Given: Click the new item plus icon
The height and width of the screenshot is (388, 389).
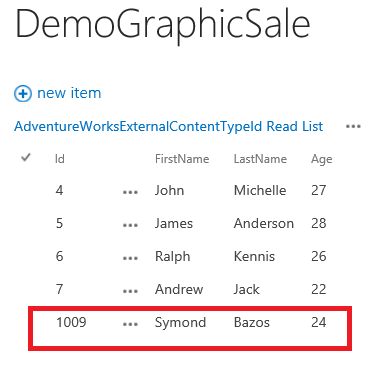Looking at the screenshot, I should [x=23, y=93].
